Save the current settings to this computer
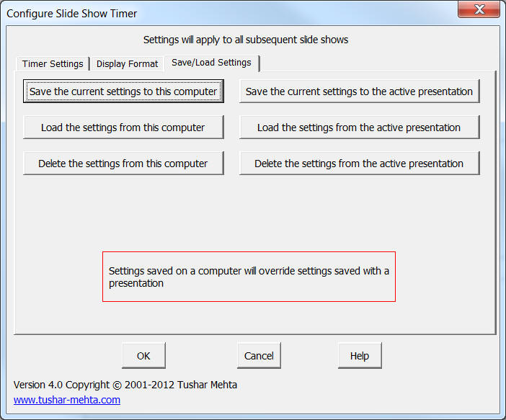Screen dimensions: 506x420 (123, 91)
